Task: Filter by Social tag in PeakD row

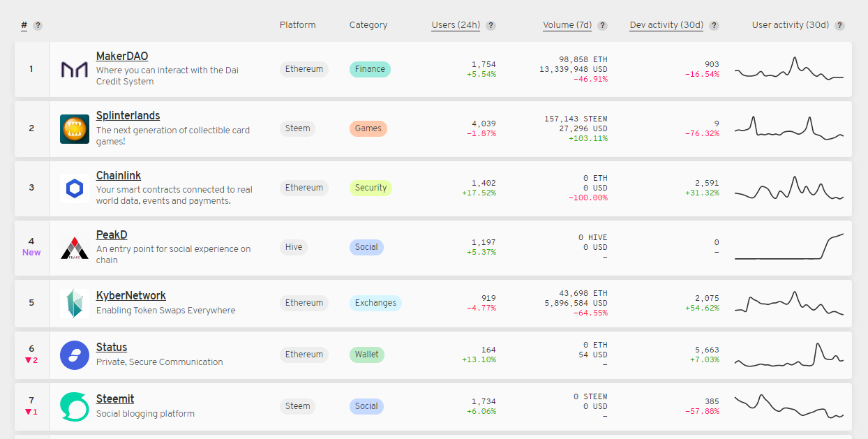Action: (x=366, y=247)
